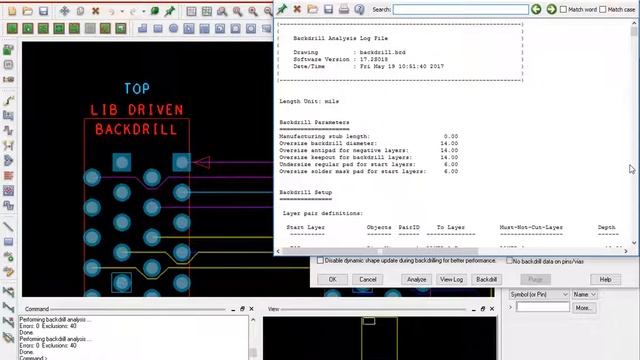Click into the log Search text field
Viewport: 640px width, 360px height.
[x=460, y=9]
